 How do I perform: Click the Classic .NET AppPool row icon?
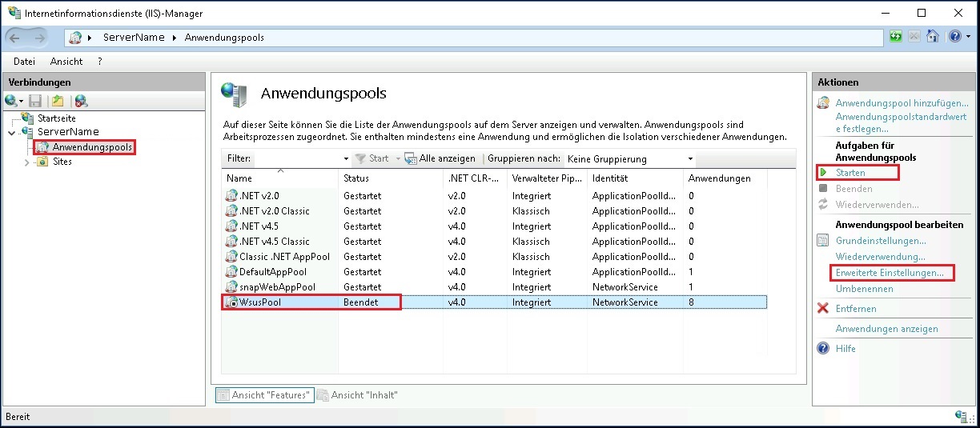click(x=232, y=257)
